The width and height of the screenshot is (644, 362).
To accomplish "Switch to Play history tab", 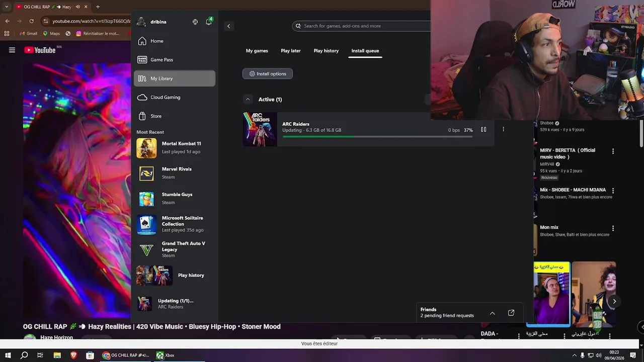I will pos(326,51).
